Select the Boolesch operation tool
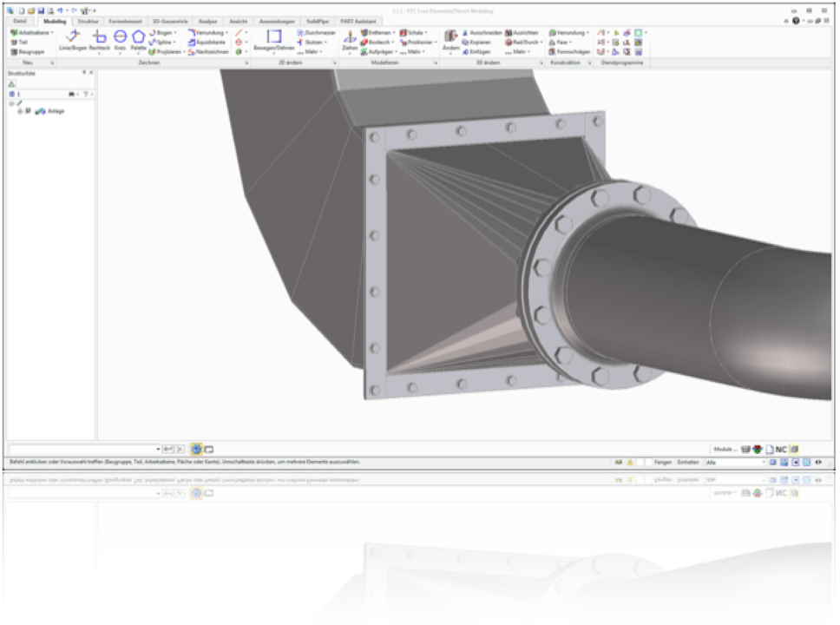This screenshot has width=840, height=625. pyautogui.click(x=377, y=43)
